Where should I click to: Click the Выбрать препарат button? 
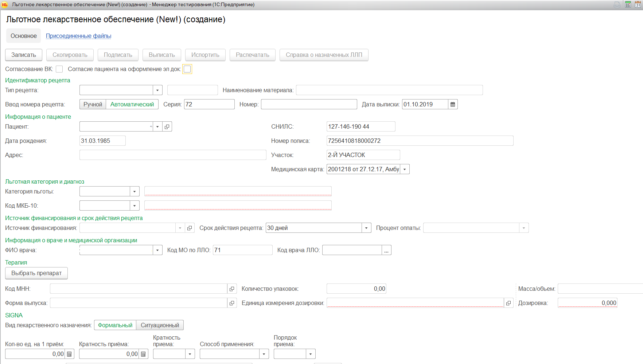click(x=36, y=273)
